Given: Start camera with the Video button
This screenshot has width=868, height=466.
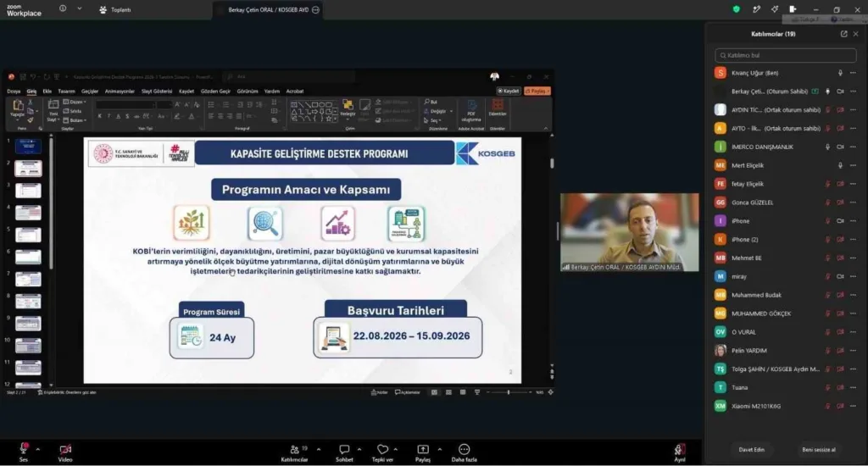Looking at the screenshot, I should (x=65, y=452).
